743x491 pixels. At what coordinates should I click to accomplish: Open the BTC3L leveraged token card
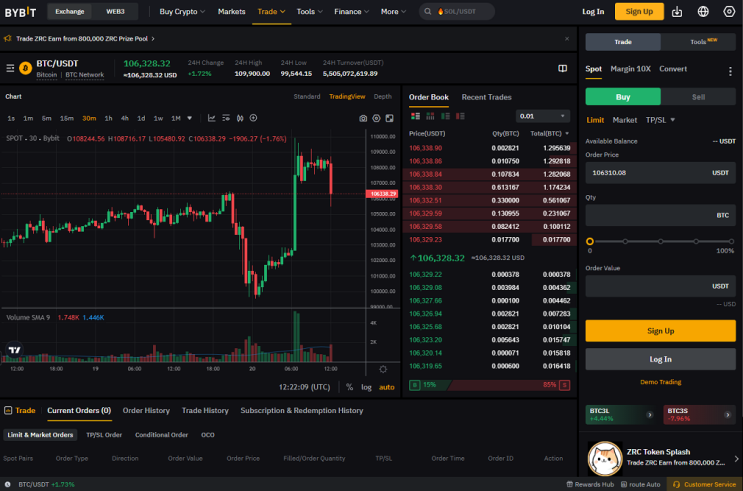621,415
